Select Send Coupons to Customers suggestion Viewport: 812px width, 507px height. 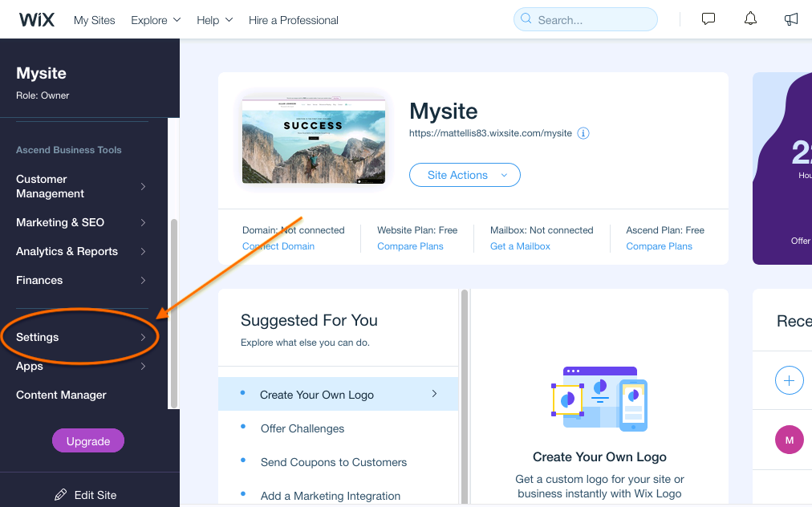coord(338,462)
